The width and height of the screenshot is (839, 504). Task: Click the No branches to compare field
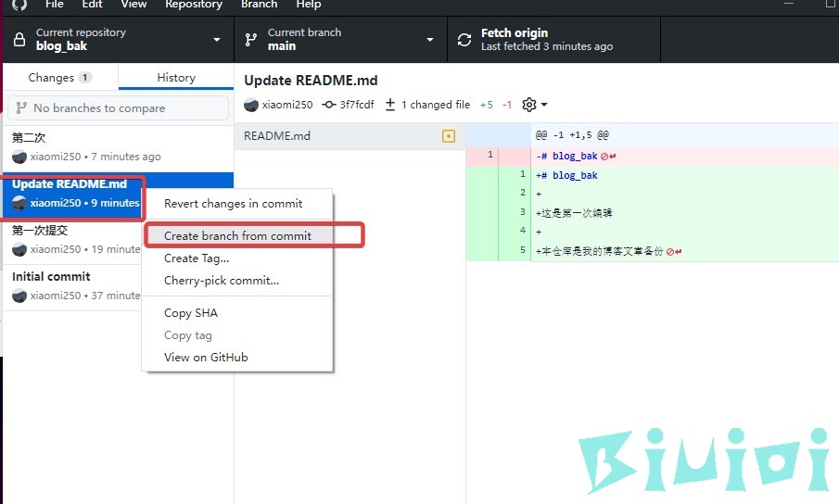119,108
